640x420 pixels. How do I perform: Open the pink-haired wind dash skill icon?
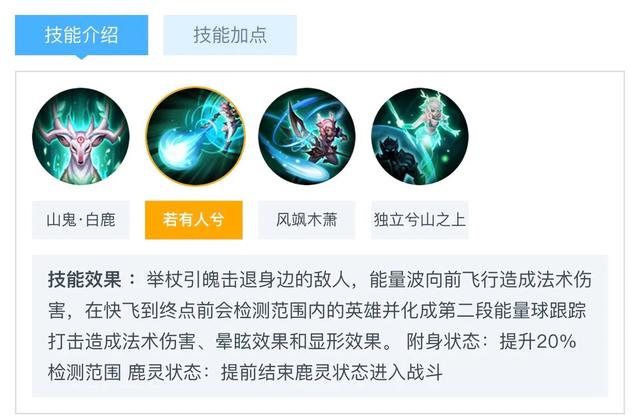point(307,136)
